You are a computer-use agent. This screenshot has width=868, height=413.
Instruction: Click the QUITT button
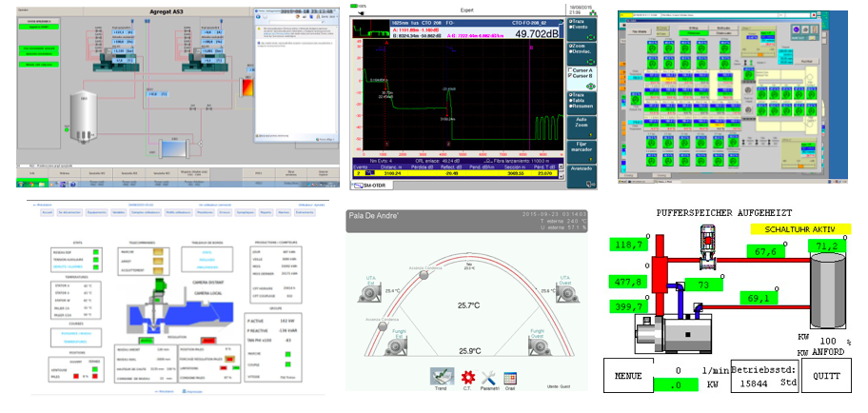(x=826, y=375)
